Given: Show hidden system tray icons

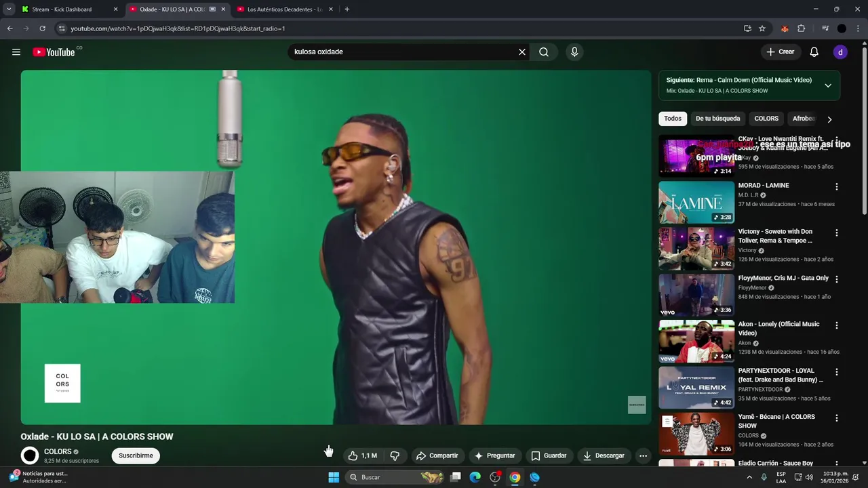Looking at the screenshot, I should pos(749,477).
